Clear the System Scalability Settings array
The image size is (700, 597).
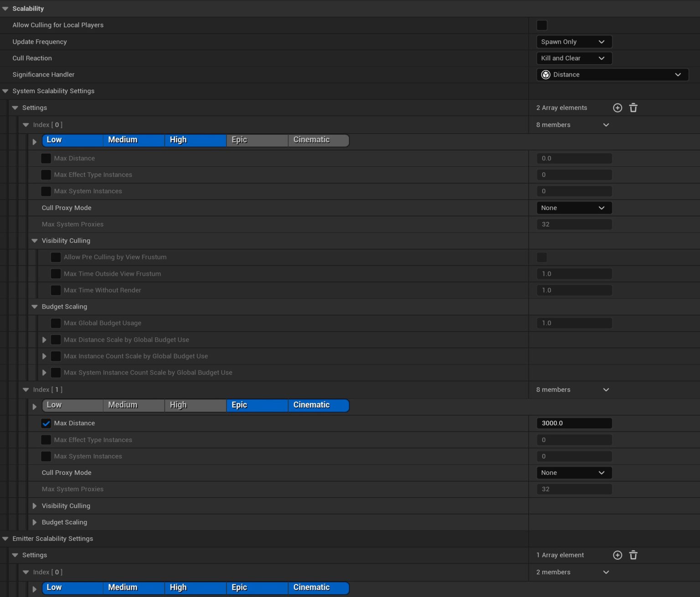point(633,108)
